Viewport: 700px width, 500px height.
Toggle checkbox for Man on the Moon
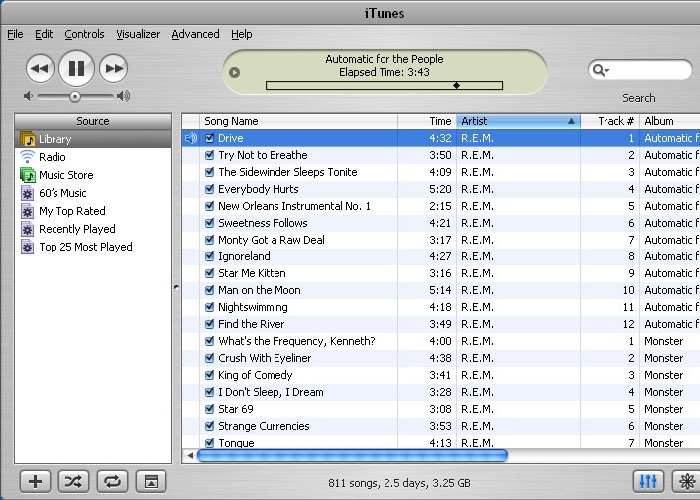coord(210,291)
